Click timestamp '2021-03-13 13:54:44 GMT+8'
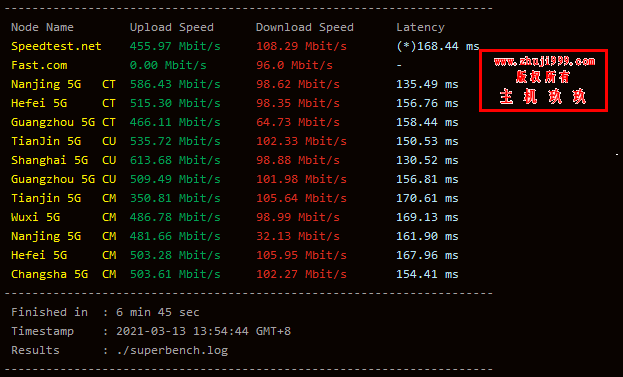This screenshot has width=623, height=377. [203, 331]
